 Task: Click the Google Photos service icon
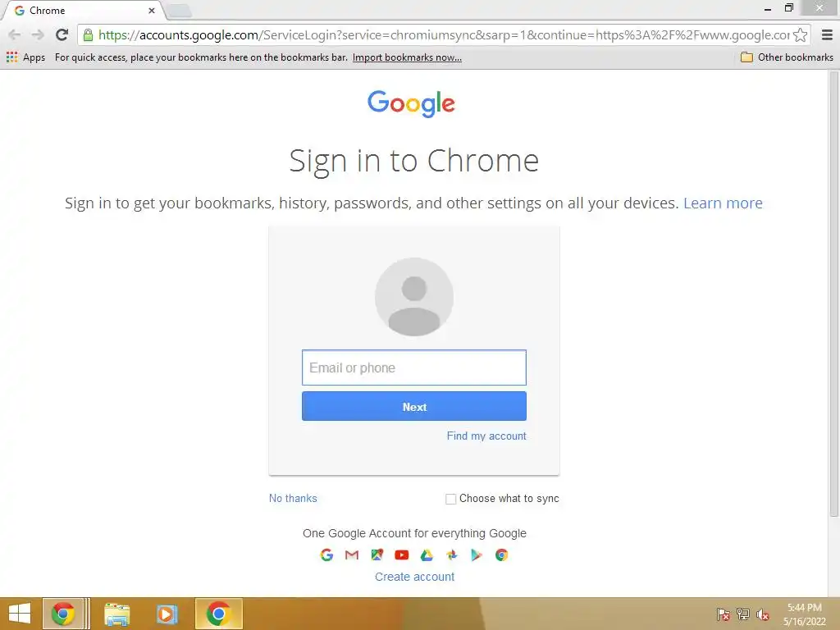pos(452,555)
